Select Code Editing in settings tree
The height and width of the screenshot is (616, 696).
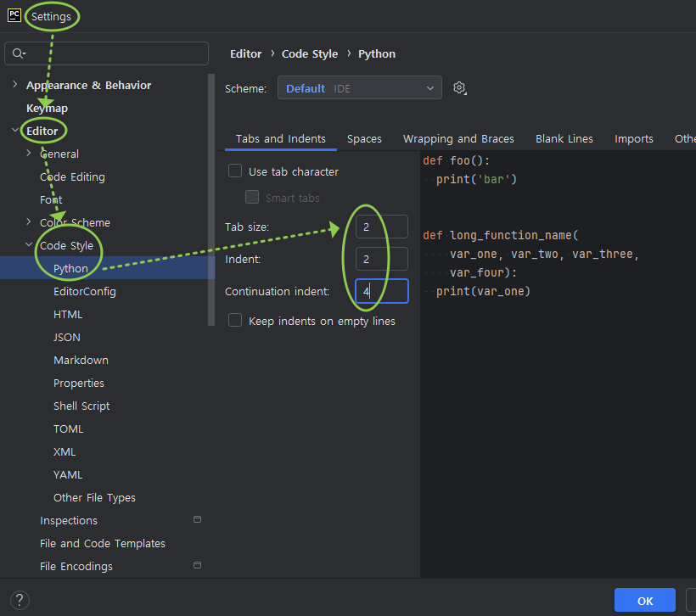point(72,176)
